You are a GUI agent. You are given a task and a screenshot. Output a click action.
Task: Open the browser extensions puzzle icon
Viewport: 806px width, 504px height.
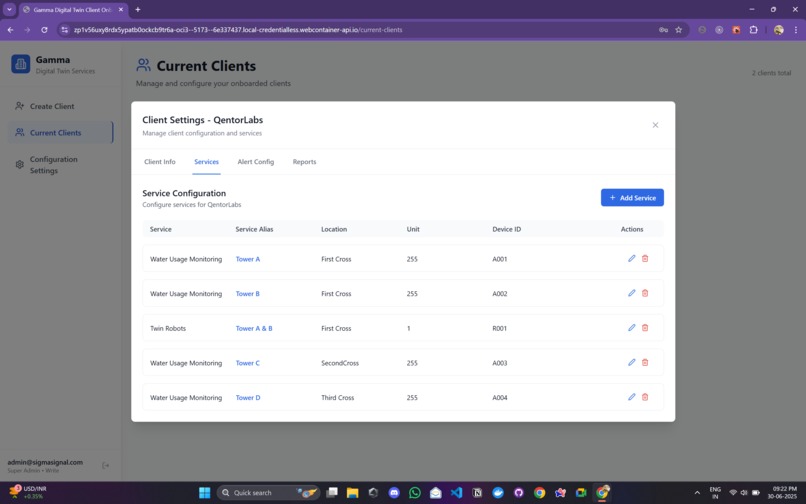point(753,30)
